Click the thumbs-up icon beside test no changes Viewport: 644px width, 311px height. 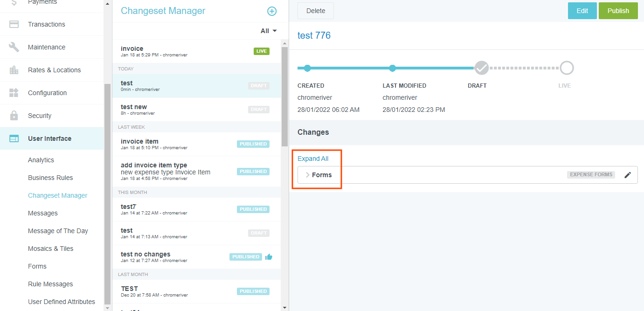click(269, 257)
